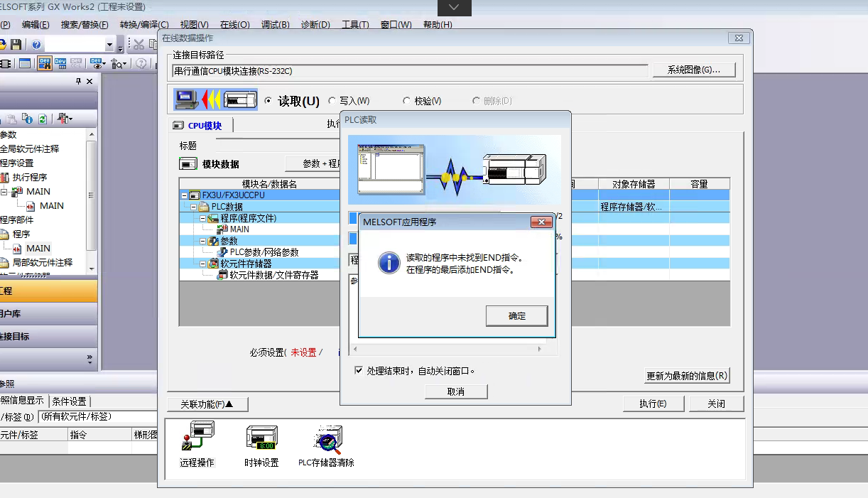This screenshot has width=868, height=498.
Task: Open the 在线(O) menu
Action: pyautogui.click(x=234, y=24)
